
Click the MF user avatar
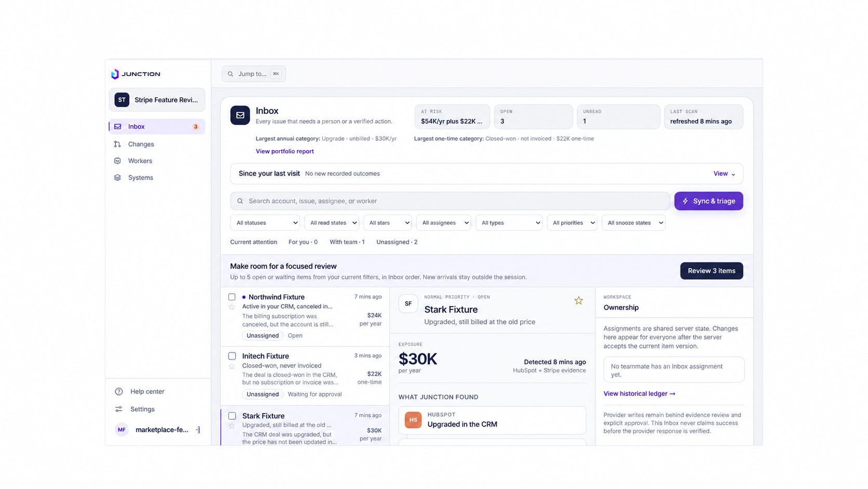(x=121, y=430)
